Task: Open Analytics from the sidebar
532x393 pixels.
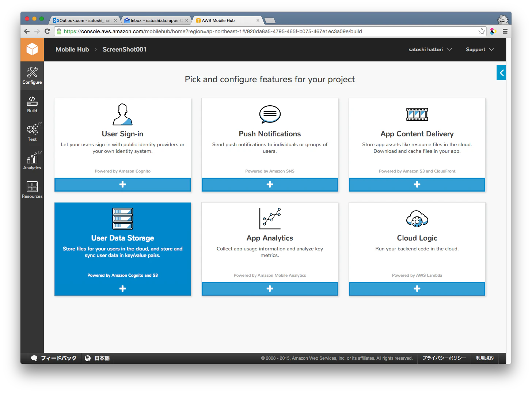Action: (x=32, y=161)
